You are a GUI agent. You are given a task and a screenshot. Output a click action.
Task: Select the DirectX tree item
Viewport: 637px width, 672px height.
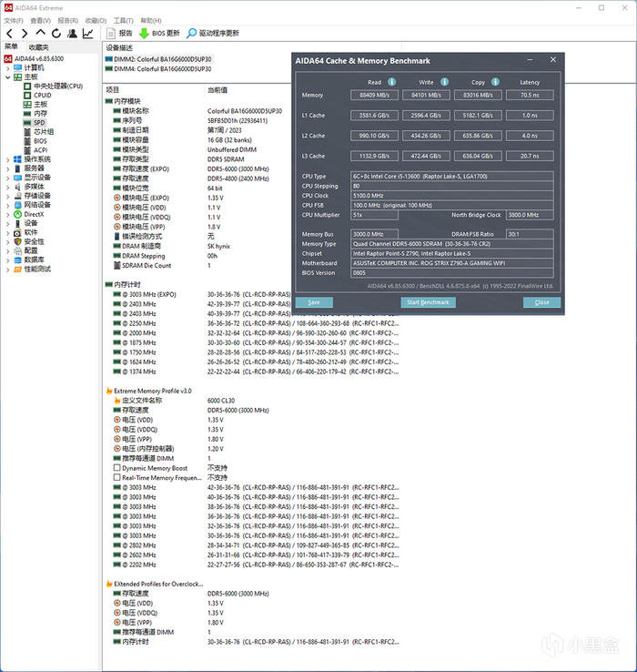[x=29, y=214]
